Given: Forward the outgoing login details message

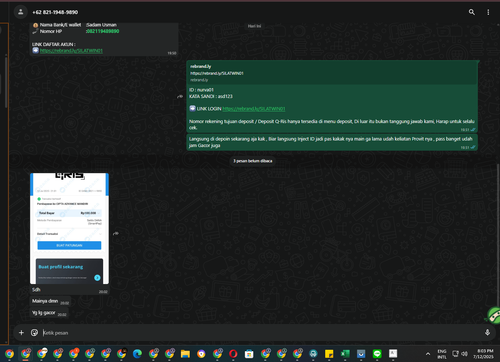Looking at the screenshot, I should pyautogui.click(x=180, y=96).
